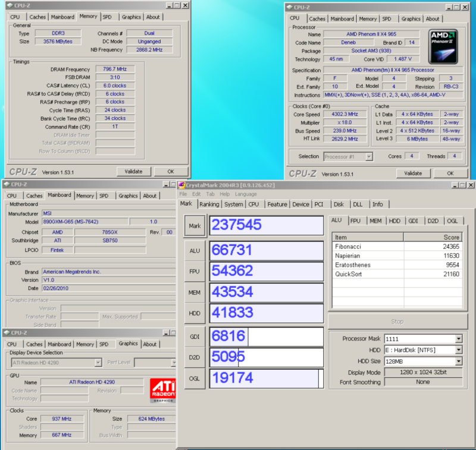Open the File menu in CrystalMark
The height and width of the screenshot is (450, 476).
tap(183, 194)
